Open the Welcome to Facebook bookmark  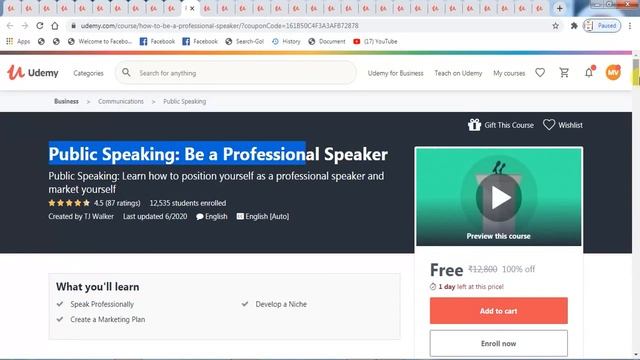tap(100, 41)
